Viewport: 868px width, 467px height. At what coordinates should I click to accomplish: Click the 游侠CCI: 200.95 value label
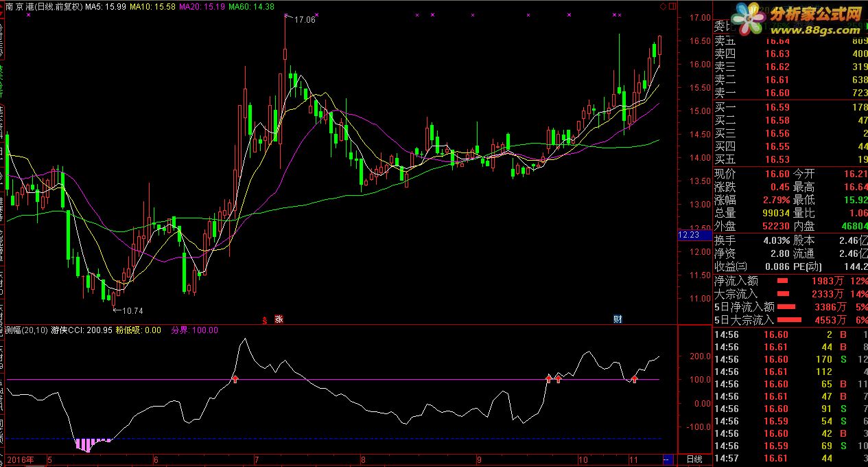[81, 330]
